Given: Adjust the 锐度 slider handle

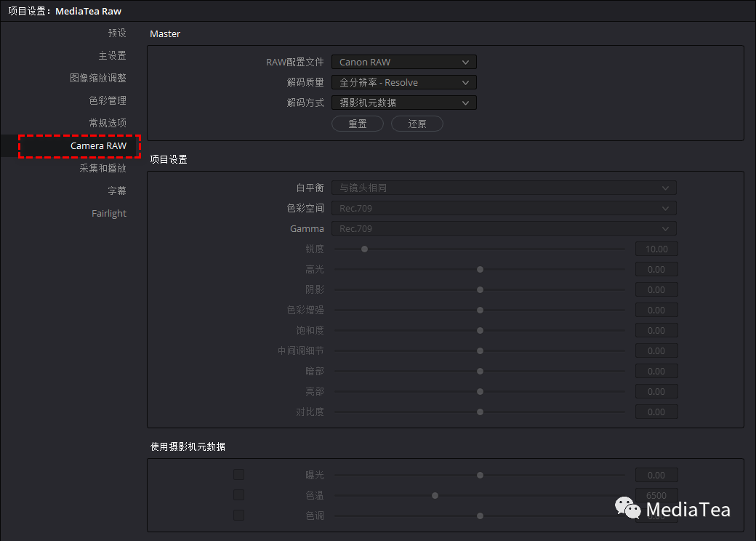Looking at the screenshot, I should click(x=364, y=249).
